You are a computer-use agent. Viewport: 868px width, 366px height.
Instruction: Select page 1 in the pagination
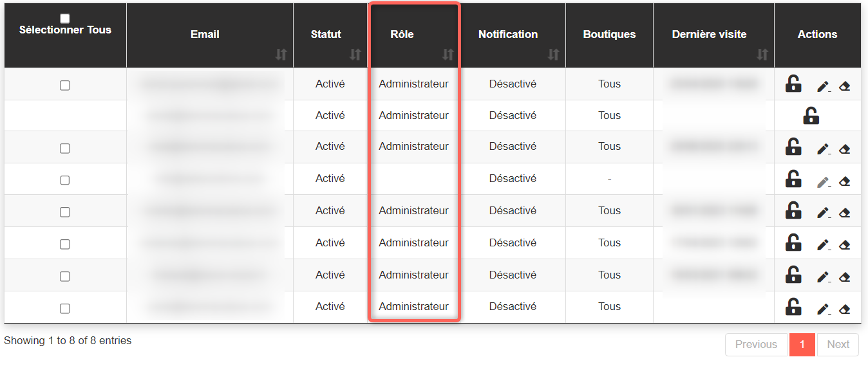tap(802, 345)
